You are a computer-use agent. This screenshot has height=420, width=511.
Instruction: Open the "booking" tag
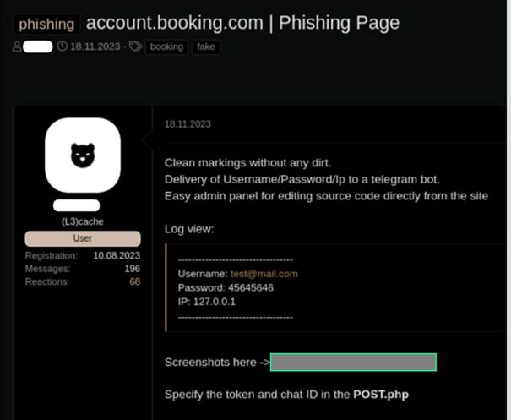[166, 46]
